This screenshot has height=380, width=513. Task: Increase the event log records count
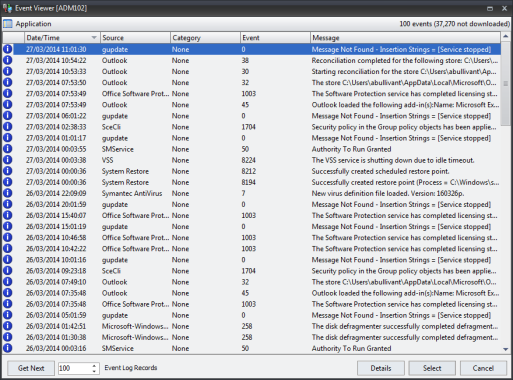point(94,365)
